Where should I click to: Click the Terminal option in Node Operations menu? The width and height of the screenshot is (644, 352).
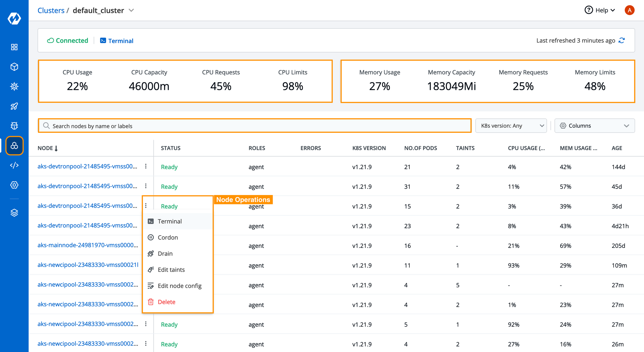[169, 221]
